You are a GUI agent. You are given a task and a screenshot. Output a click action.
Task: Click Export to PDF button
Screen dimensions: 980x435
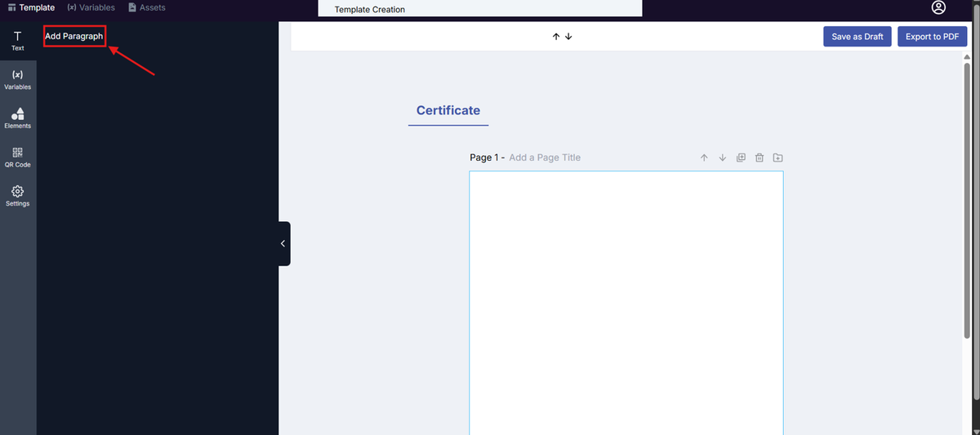[x=932, y=37]
